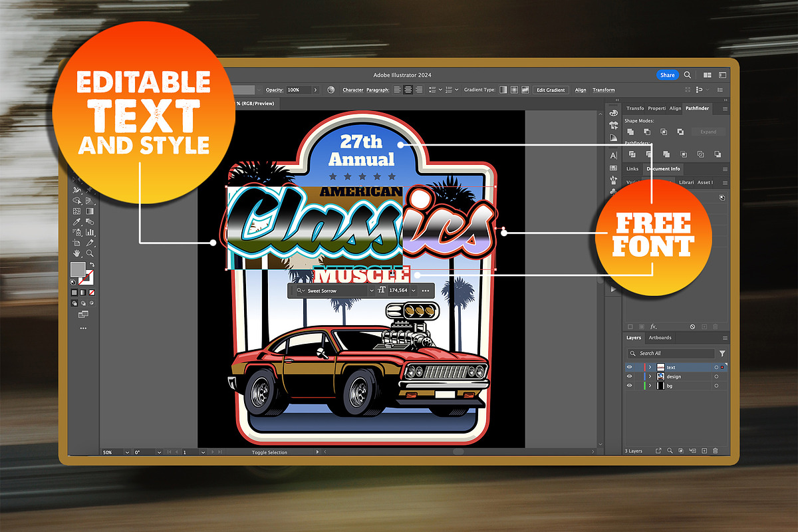Switch to the Artboards tab
The height and width of the screenshot is (532, 798).
[660, 338]
